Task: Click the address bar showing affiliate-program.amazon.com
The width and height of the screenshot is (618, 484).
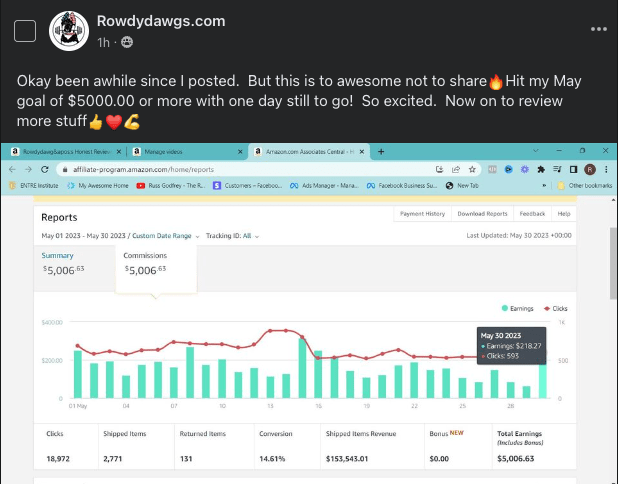Action: click(x=268, y=169)
